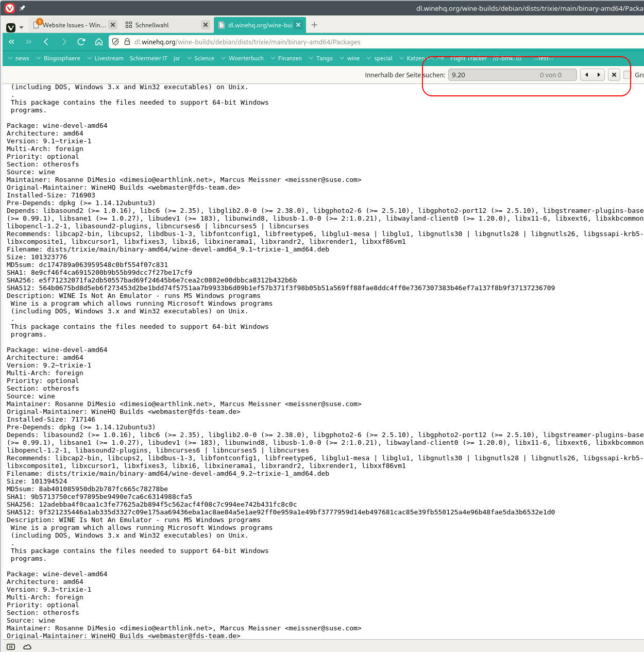Open the --test-- bookmark
This screenshot has width=644, height=652.
(x=543, y=58)
